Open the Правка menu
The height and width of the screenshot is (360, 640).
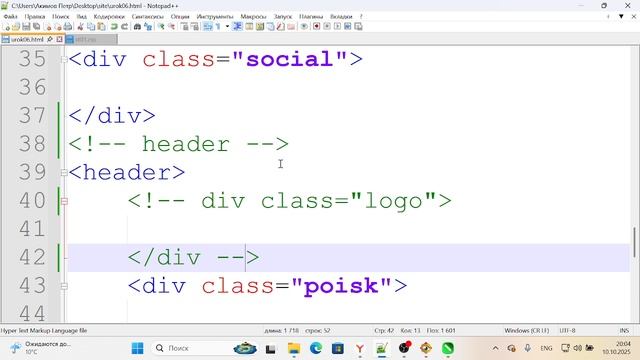coord(35,16)
